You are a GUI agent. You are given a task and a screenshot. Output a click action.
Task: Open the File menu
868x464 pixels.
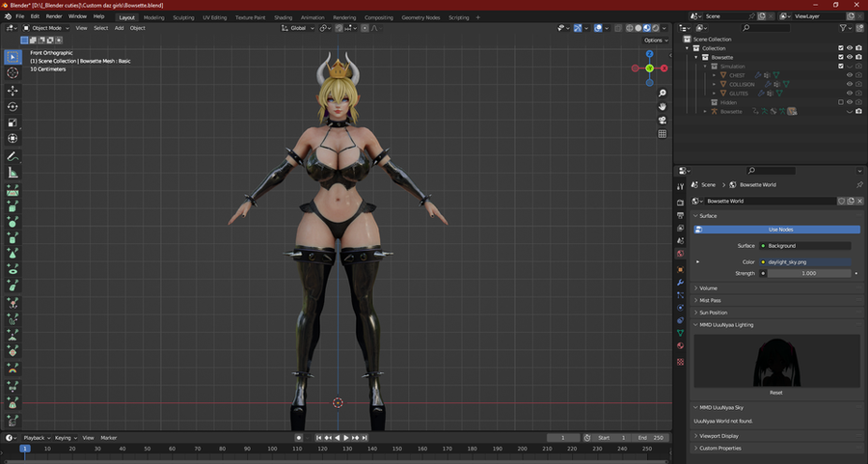point(20,16)
